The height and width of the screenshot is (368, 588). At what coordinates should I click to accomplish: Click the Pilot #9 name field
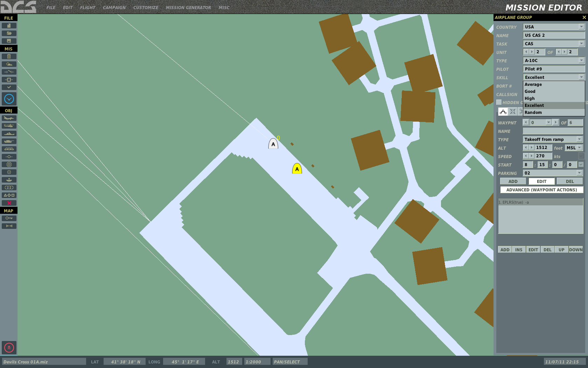click(x=554, y=69)
